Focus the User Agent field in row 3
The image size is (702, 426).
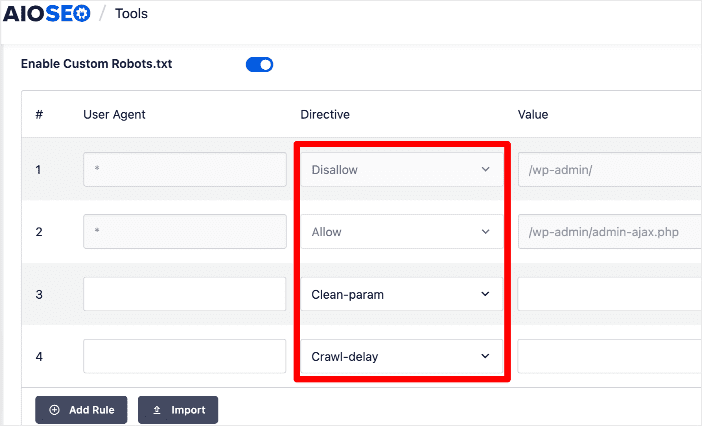click(x=184, y=294)
